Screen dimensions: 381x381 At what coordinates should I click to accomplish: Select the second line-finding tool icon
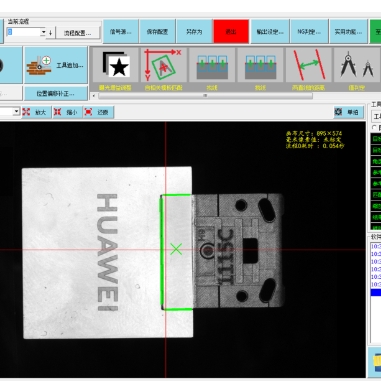(260, 69)
